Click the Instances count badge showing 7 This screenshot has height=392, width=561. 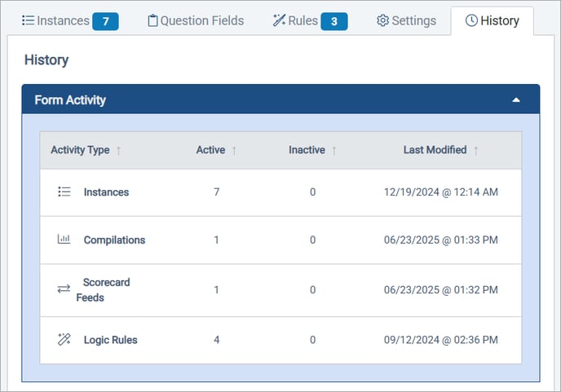pyautogui.click(x=105, y=21)
